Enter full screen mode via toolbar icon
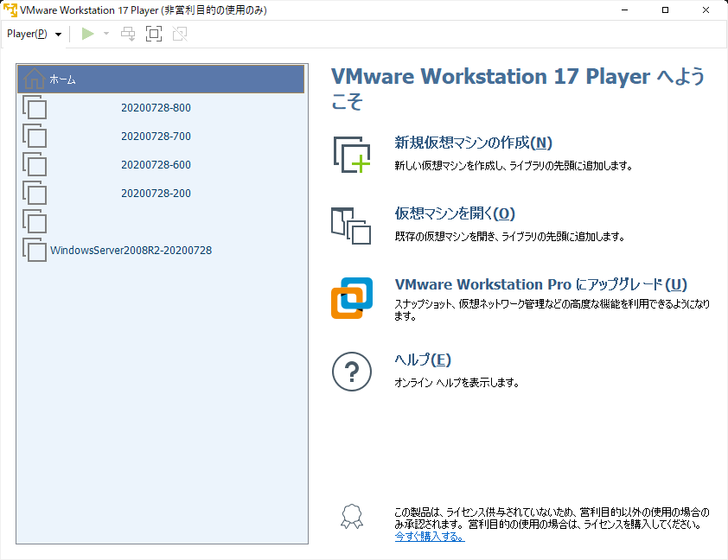 (154, 34)
